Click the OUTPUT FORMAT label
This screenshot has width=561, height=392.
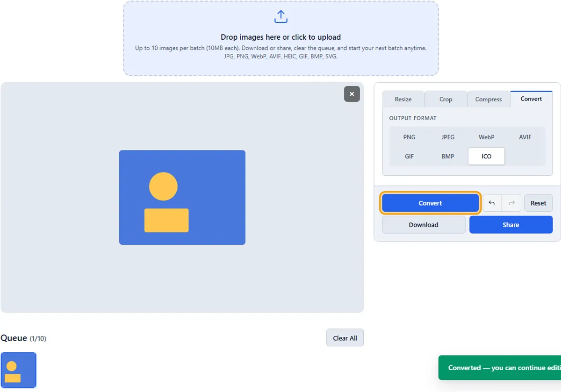[413, 118]
